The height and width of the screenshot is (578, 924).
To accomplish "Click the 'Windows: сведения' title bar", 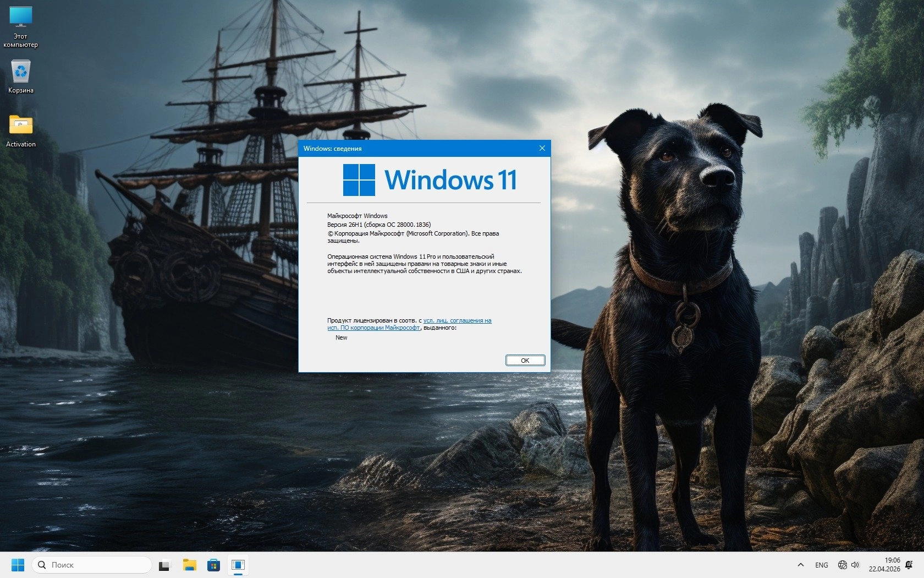I will (x=413, y=148).
